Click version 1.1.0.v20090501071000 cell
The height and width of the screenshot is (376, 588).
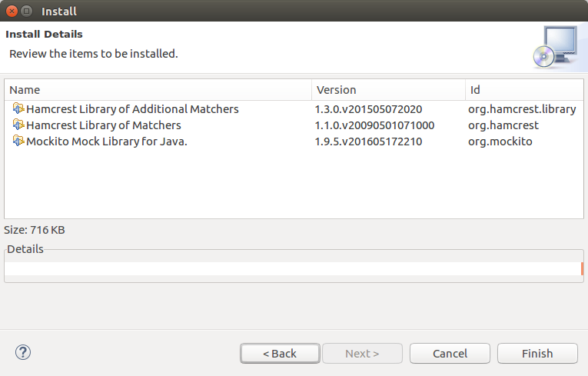coord(374,125)
